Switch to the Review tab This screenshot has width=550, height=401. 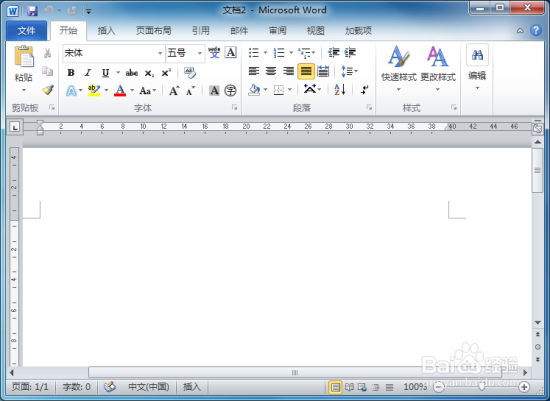point(277,31)
